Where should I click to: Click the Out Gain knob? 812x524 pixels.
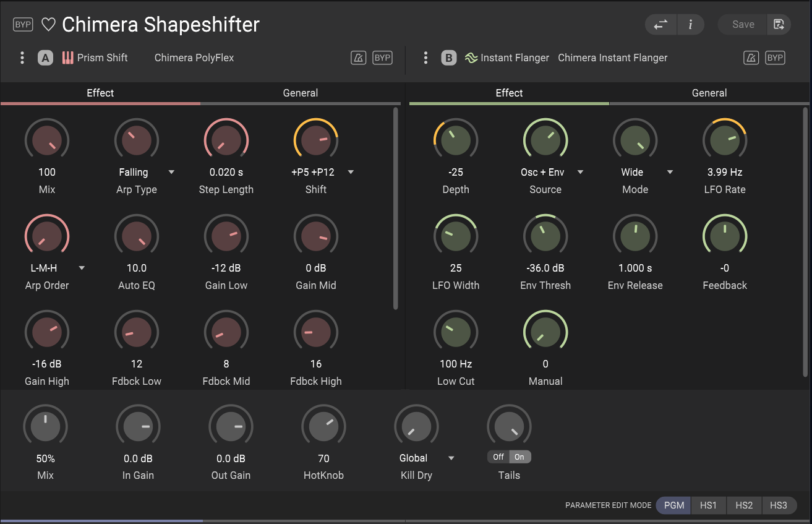(x=231, y=427)
